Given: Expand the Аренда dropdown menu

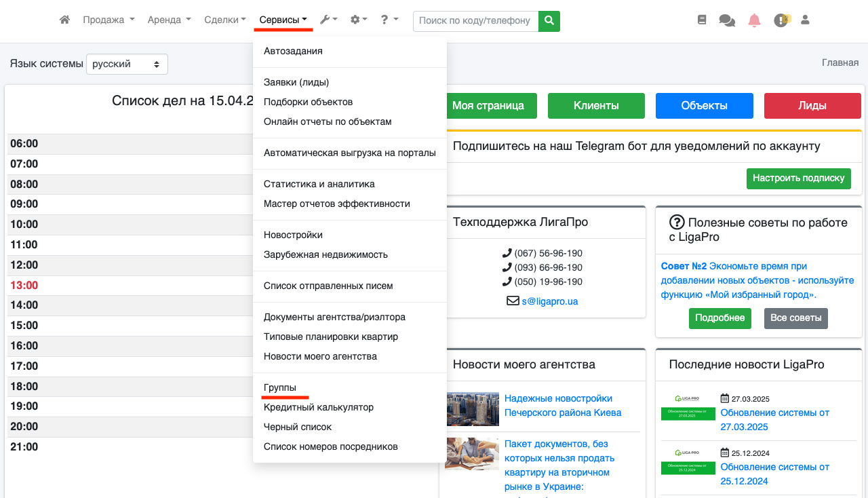Looking at the screenshot, I should [169, 20].
